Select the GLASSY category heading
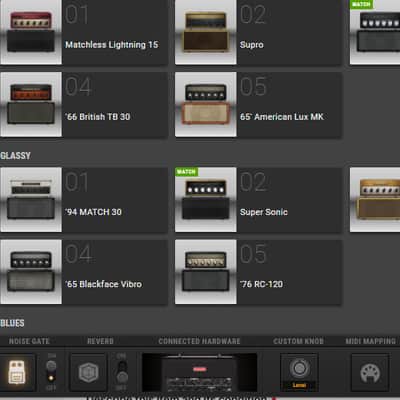This screenshot has height=400, width=400. click(15, 156)
